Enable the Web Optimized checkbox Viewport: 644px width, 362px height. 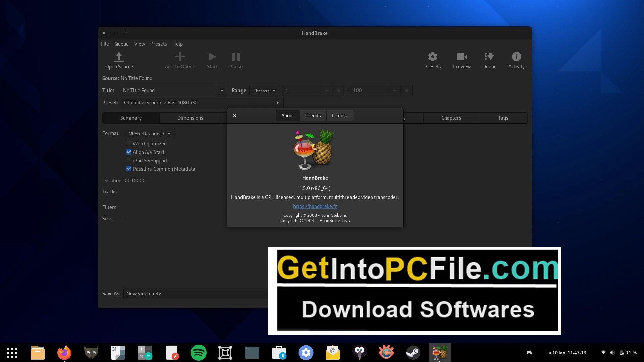pyautogui.click(x=129, y=143)
